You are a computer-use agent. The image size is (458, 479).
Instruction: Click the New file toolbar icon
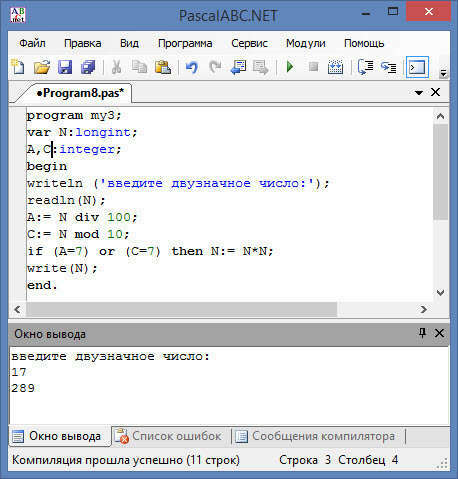[x=18, y=67]
